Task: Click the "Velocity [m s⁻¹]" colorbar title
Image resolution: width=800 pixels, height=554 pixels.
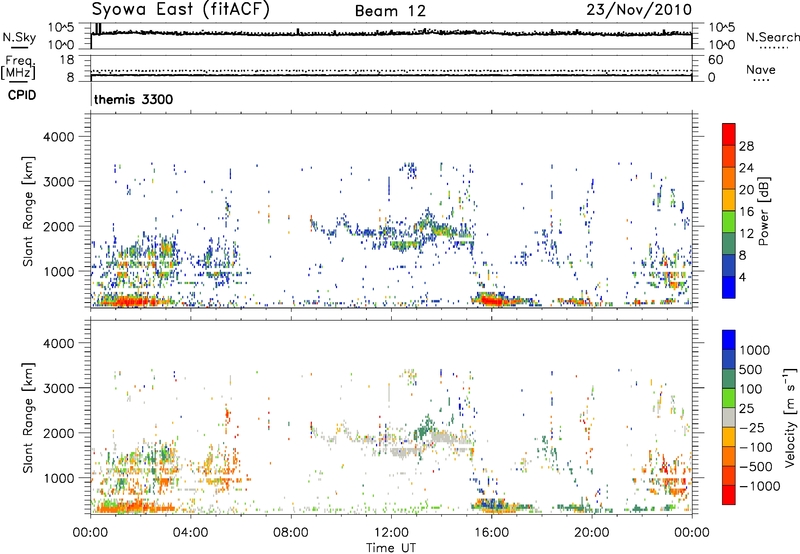Action: coord(790,417)
